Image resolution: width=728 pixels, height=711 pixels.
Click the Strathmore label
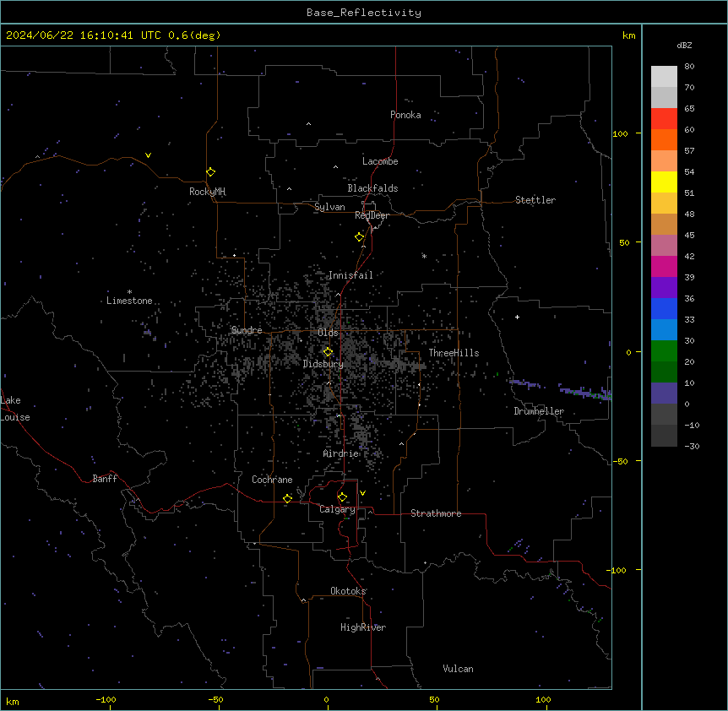point(436,513)
